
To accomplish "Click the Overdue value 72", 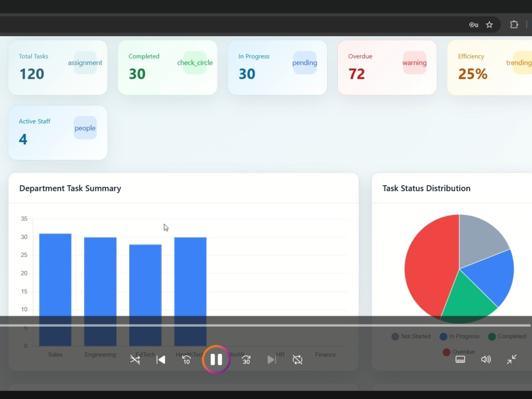I will tap(356, 74).
